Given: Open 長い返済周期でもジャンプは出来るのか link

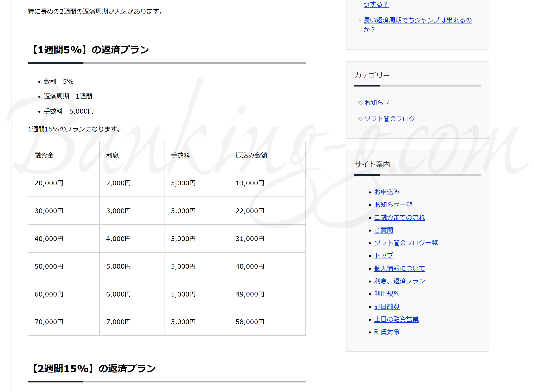Looking at the screenshot, I should (x=417, y=20).
